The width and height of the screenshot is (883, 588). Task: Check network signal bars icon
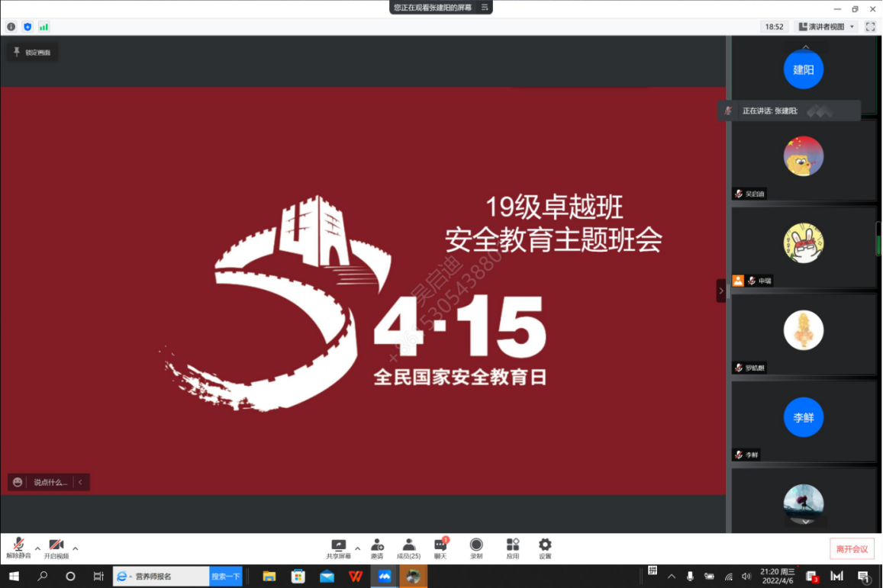click(x=44, y=27)
